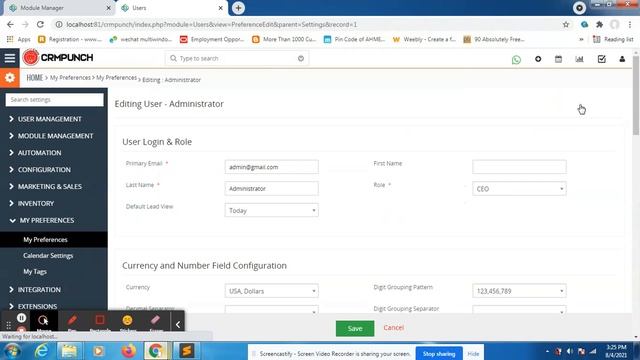The width and height of the screenshot is (640, 360).
Task: Click the quick create plus circle icon
Action: [x=538, y=59]
